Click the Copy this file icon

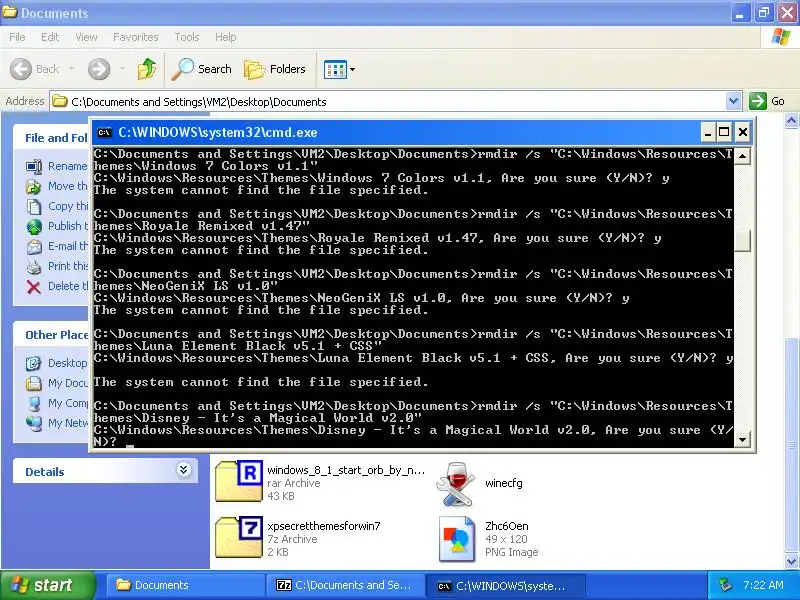(x=34, y=206)
